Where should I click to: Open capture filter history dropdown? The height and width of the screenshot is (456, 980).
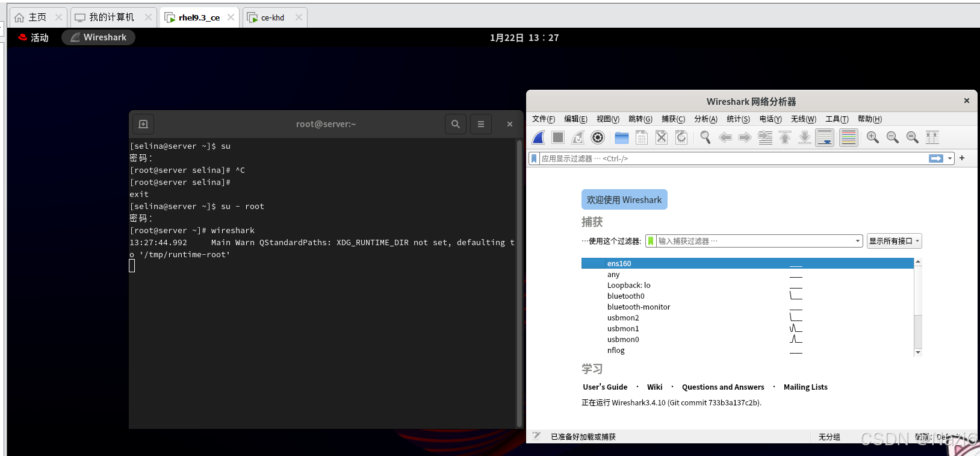pyautogui.click(x=858, y=241)
